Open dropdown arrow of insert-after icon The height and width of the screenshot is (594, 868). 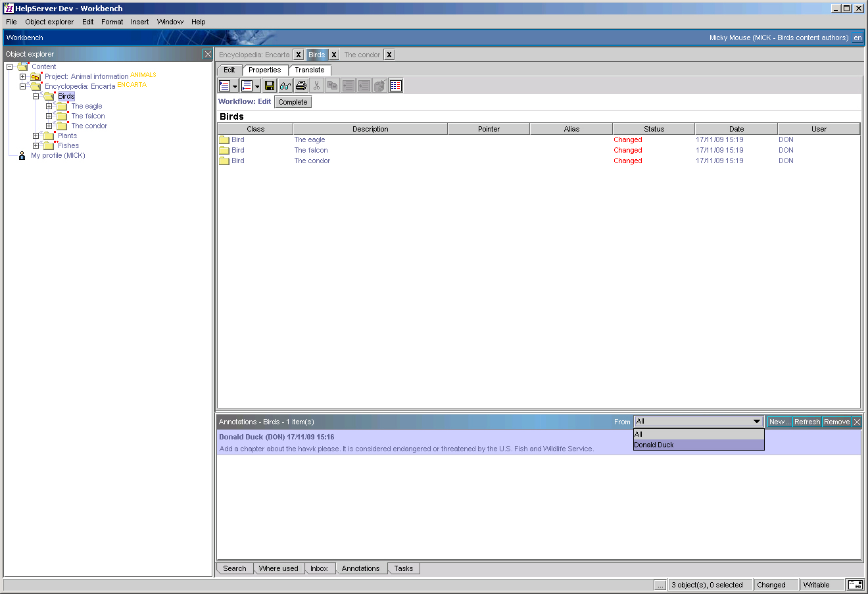(257, 86)
